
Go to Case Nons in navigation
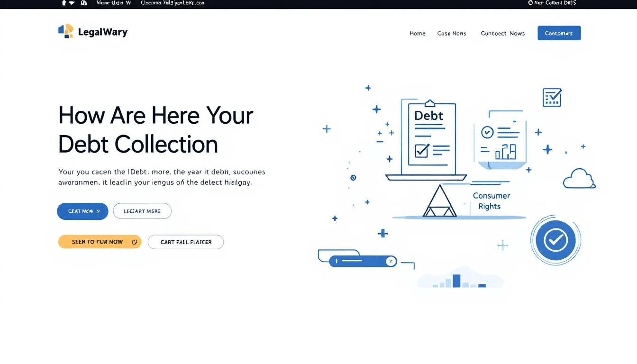452,33
